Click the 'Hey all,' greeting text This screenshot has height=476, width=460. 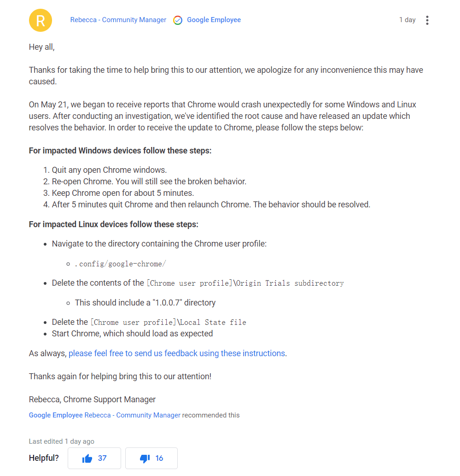42,47
